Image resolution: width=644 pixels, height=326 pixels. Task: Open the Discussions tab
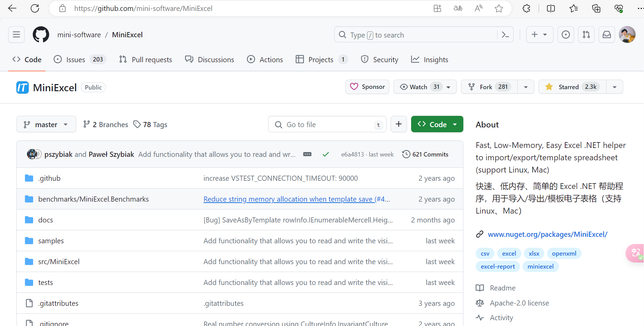pyautogui.click(x=210, y=59)
